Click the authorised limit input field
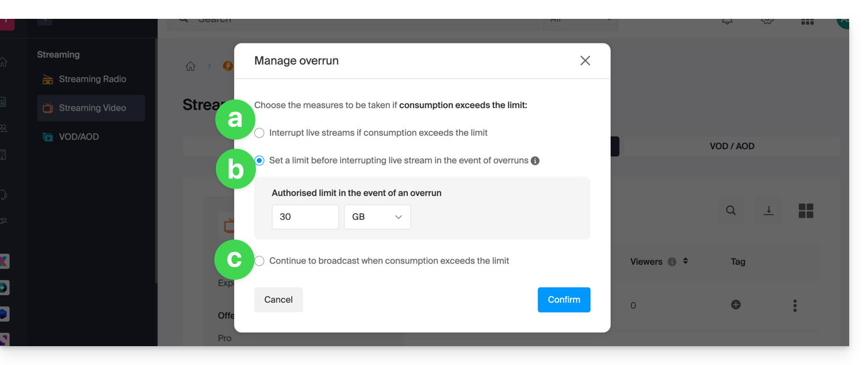 point(305,217)
